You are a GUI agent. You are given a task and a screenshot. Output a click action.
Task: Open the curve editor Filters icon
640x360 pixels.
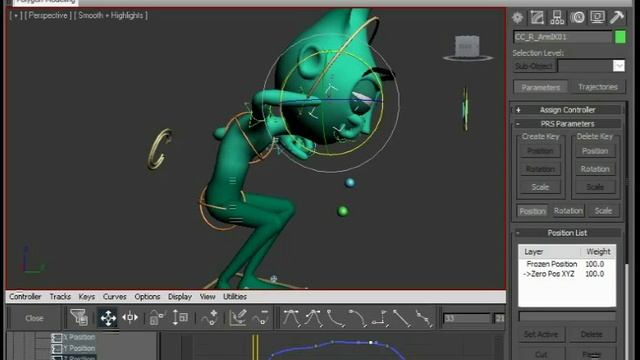point(79,318)
